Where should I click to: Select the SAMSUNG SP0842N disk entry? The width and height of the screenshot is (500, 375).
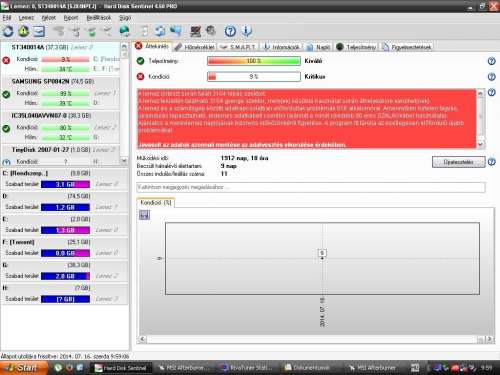point(60,93)
